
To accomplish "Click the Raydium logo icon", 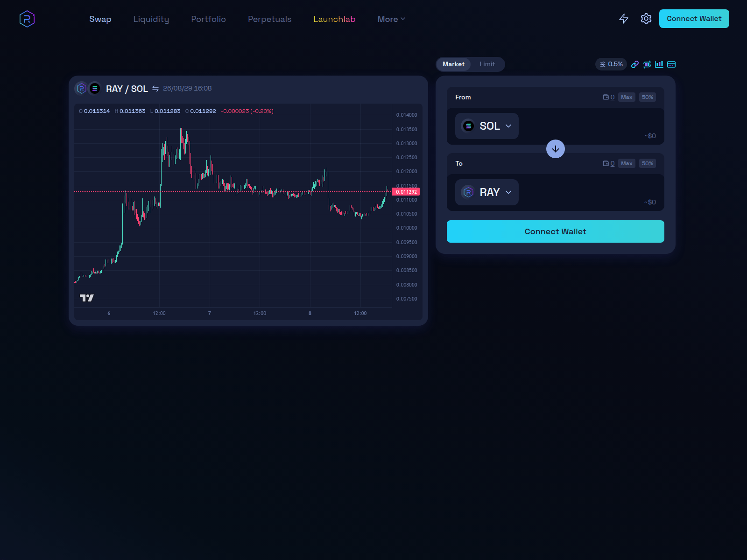I will [x=27, y=19].
